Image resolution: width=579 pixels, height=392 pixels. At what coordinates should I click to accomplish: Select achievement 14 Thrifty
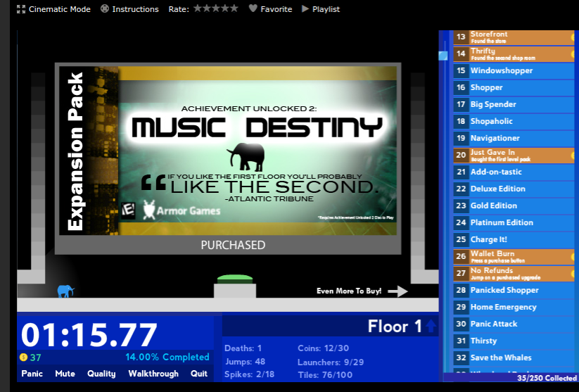(514, 54)
